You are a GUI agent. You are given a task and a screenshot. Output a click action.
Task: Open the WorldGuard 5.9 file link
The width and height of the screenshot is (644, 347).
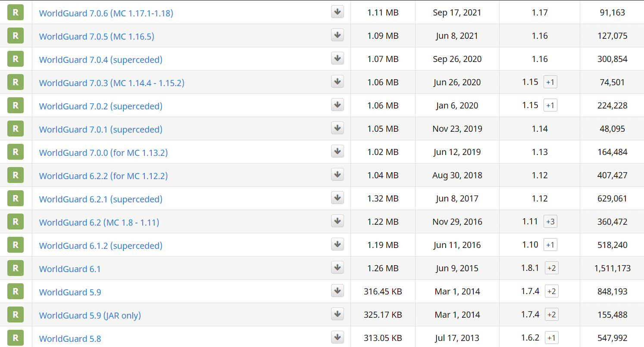pyautogui.click(x=70, y=292)
